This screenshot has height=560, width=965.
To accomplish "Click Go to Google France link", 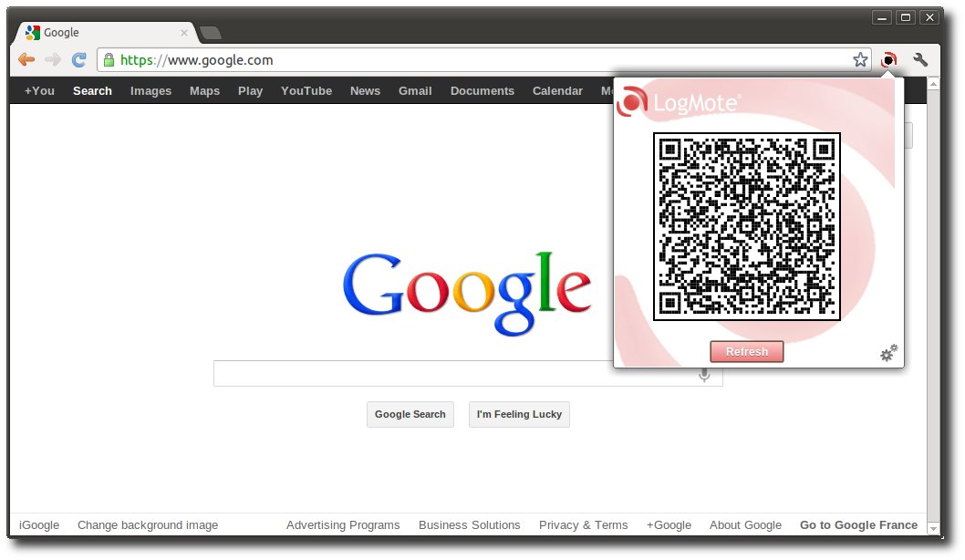I will click(x=858, y=525).
